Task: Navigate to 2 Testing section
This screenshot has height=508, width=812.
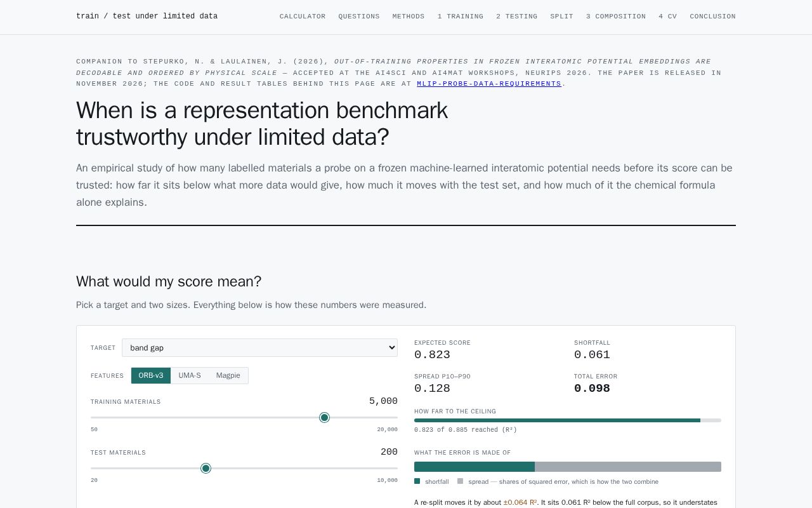Action: (x=516, y=17)
